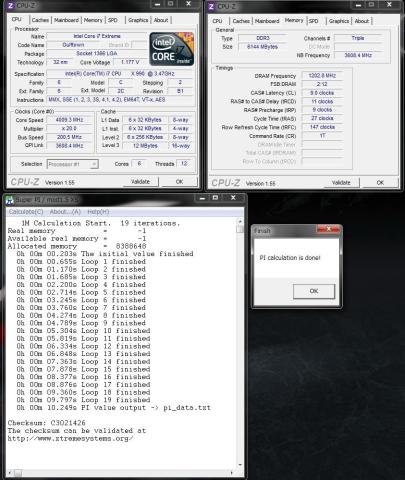Click the CAS# Latency value 9.0 clocks

point(322,93)
